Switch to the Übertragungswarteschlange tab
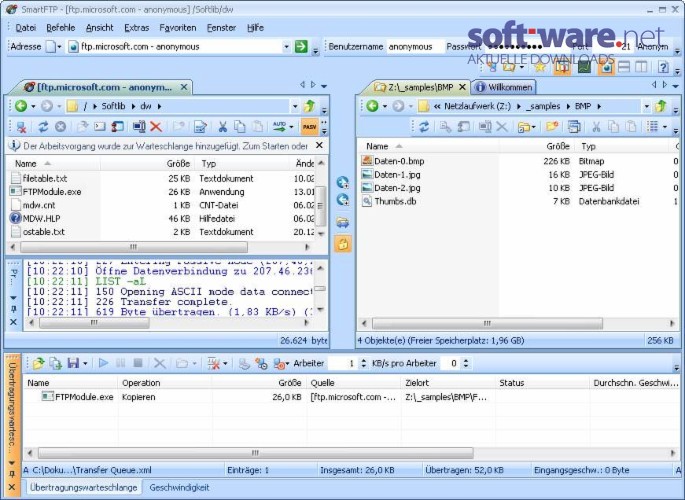This screenshot has height=500, width=685. [x=83, y=487]
